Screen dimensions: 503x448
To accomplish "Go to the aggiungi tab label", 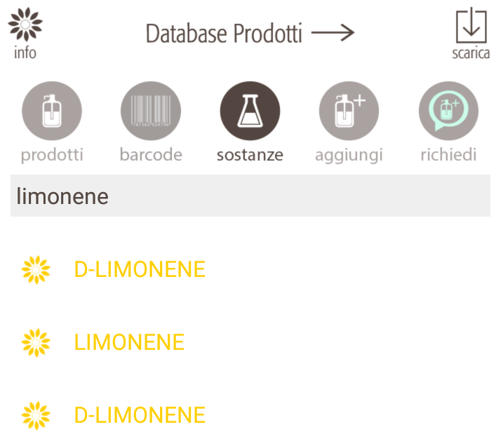I will (349, 155).
